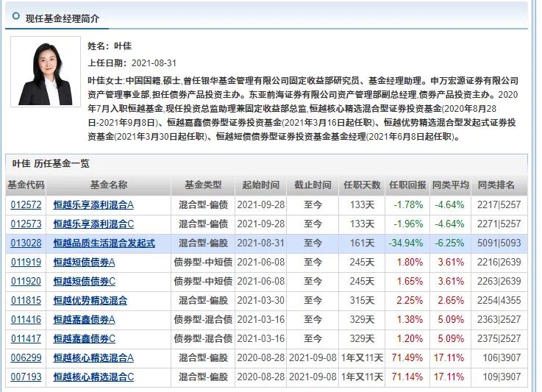Click the 基金名称 column header
Viewport: 542px width, 392px height.
[109, 185]
